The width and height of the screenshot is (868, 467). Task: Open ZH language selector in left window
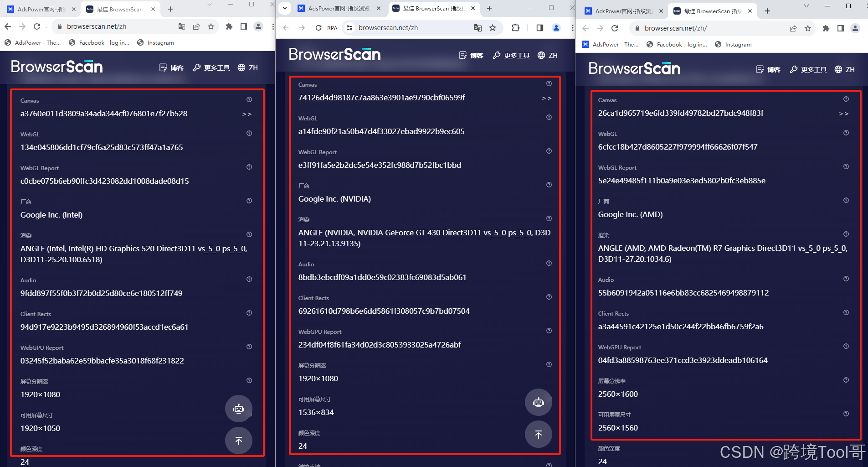point(248,68)
